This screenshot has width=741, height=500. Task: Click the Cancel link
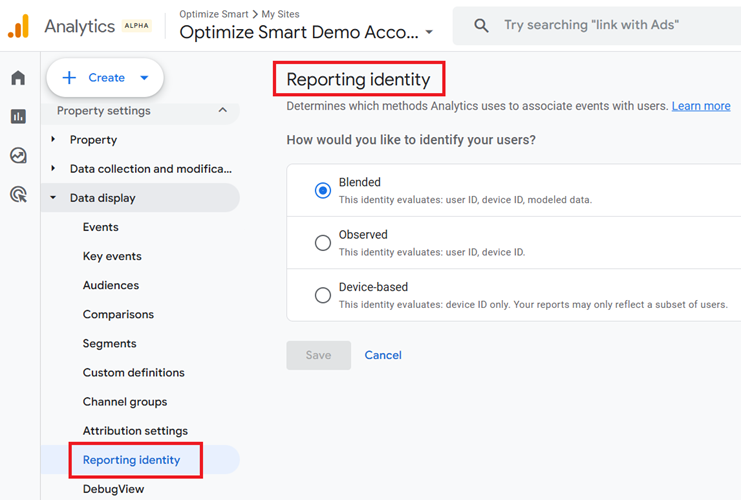click(x=383, y=355)
